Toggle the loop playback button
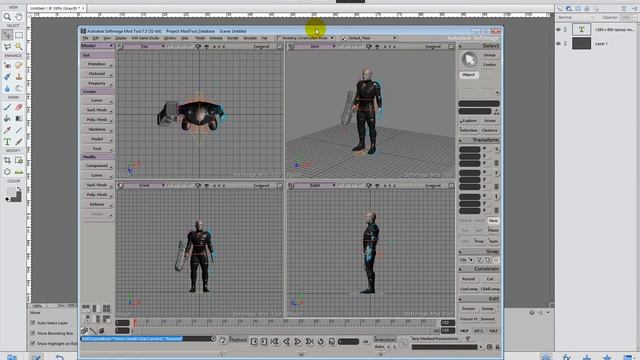 [x=320, y=341]
